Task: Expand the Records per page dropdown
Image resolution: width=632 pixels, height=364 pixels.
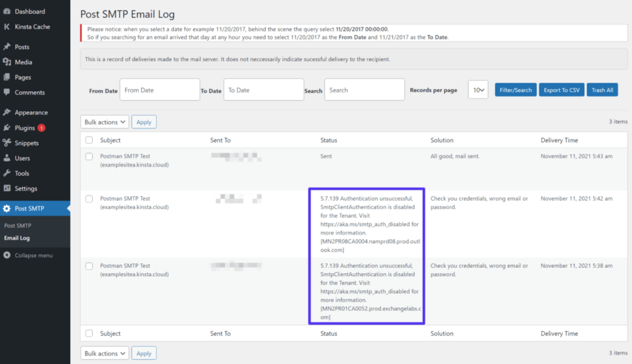Action: 478,90
